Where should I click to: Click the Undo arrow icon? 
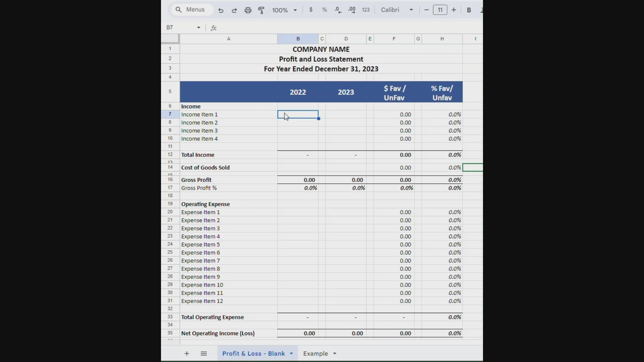221,10
